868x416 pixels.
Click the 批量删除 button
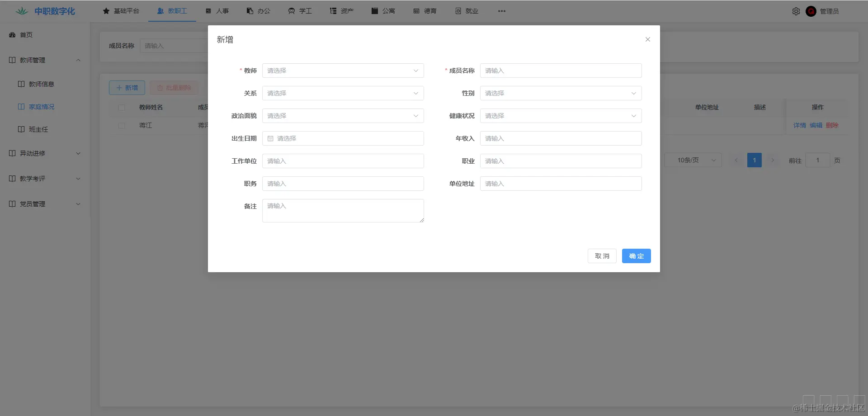(x=174, y=88)
